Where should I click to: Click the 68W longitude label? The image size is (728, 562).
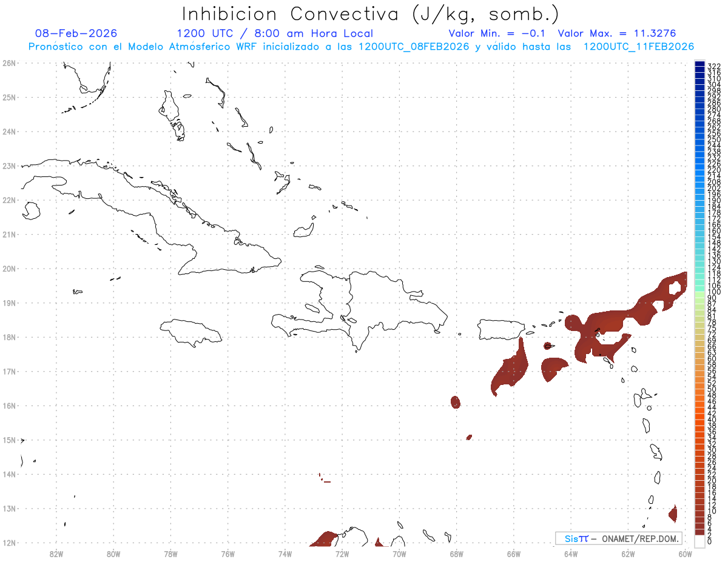(457, 554)
